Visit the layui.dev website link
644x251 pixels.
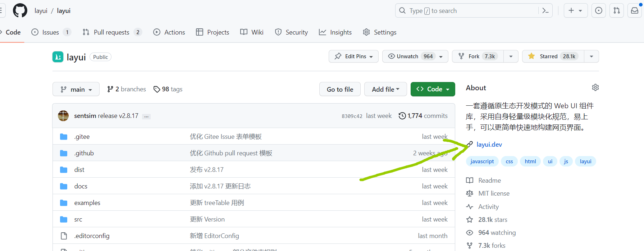[x=489, y=145]
